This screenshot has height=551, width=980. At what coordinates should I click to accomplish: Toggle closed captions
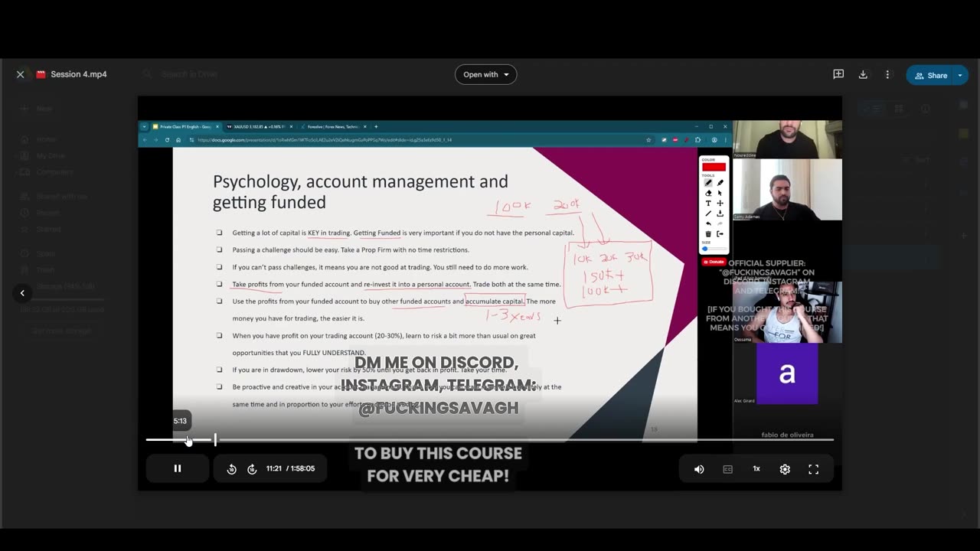click(x=728, y=469)
